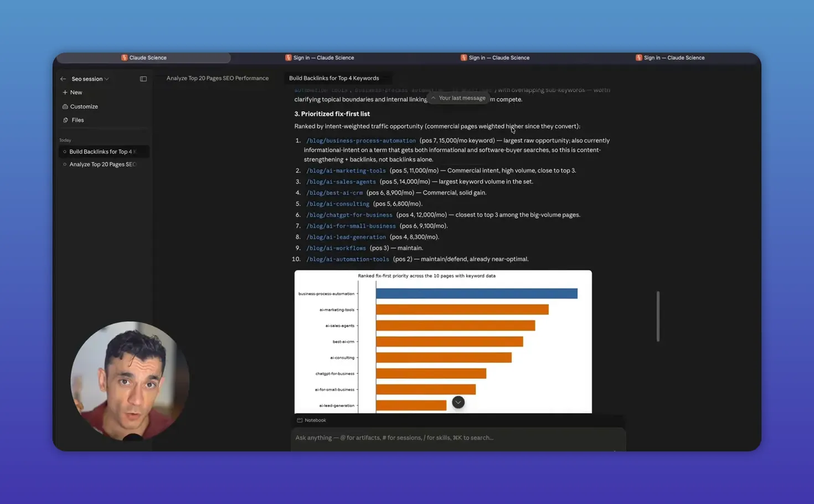The width and height of the screenshot is (814, 504).
Task: Open the /blog/best-ai-crm link
Action: [334, 193]
